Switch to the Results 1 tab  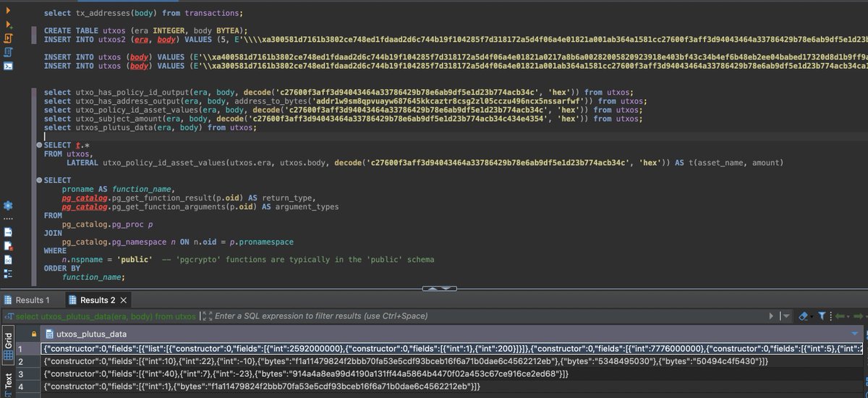tap(27, 300)
